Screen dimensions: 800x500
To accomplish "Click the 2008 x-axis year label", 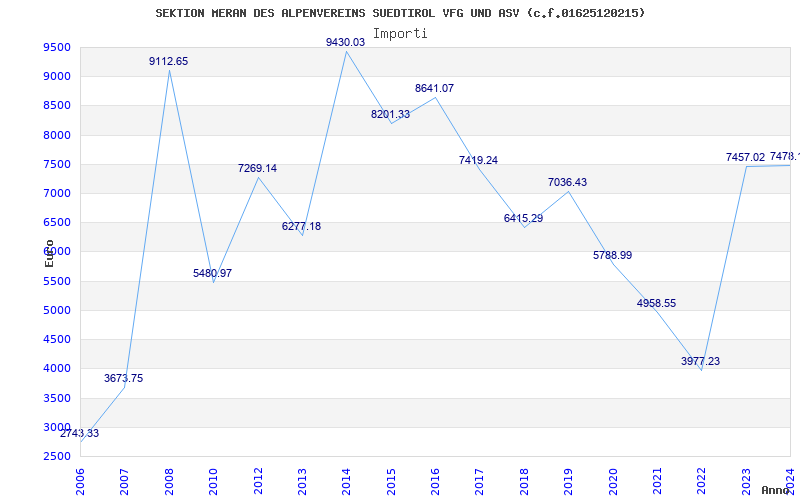I will (169, 482).
